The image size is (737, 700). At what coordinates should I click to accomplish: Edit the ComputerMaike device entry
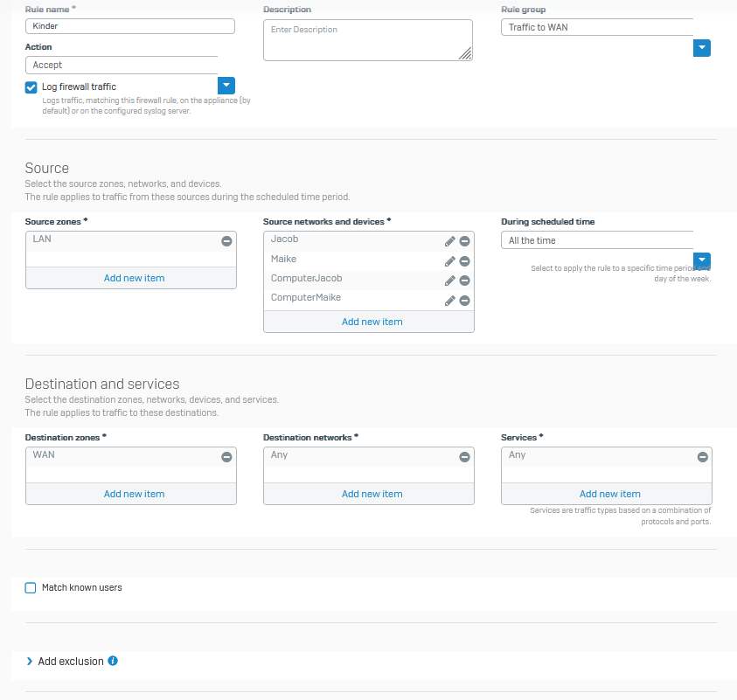pyautogui.click(x=449, y=301)
